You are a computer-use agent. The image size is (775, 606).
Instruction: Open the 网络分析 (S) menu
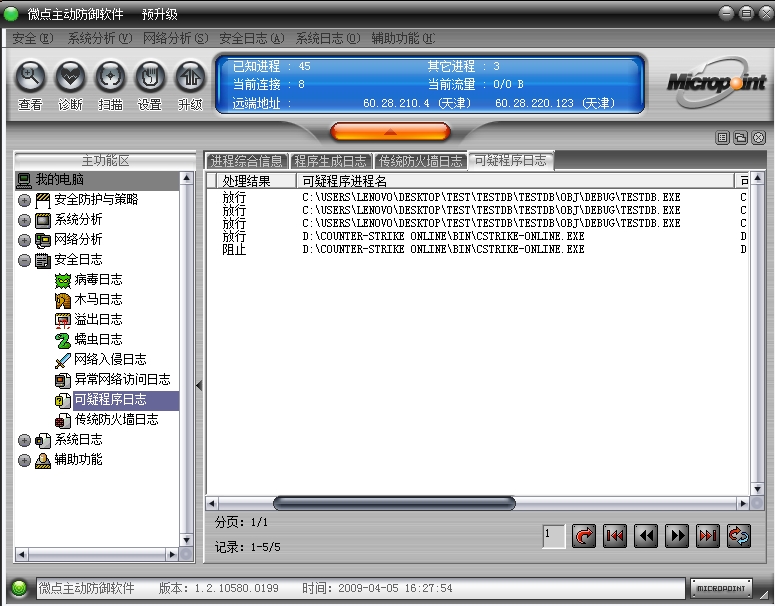click(175, 38)
